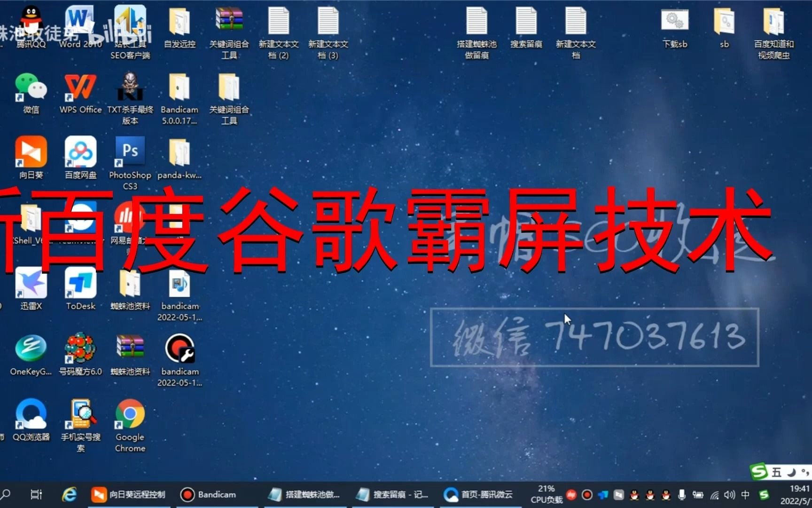Screen dimensions: 812x508
Task: Click the Sogou input bar S logo
Action: pos(759,471)
